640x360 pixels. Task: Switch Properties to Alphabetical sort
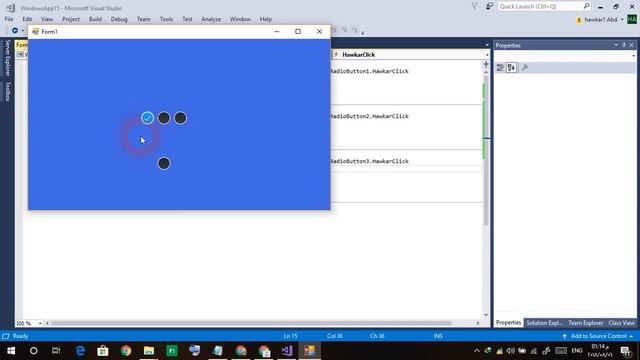click(511, 68)
